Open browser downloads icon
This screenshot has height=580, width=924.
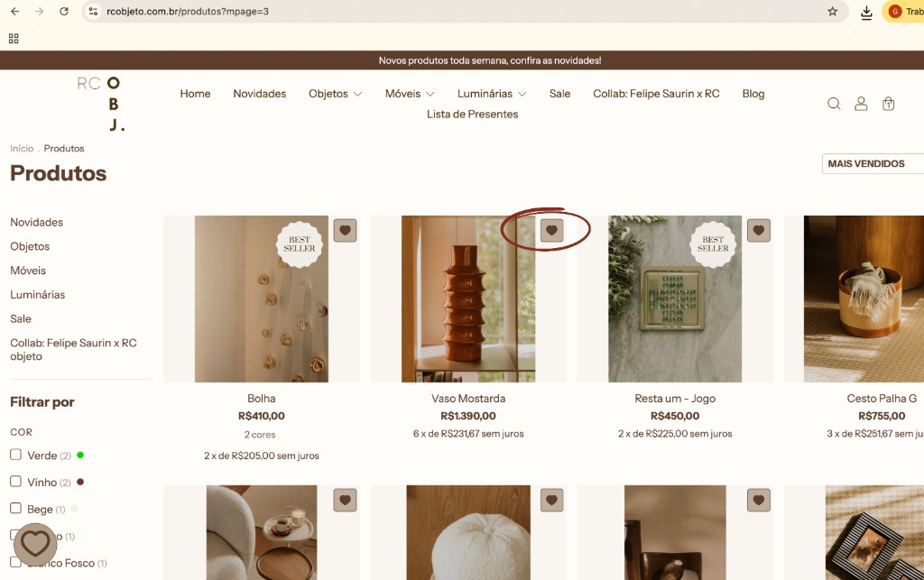tap(866, 12)
